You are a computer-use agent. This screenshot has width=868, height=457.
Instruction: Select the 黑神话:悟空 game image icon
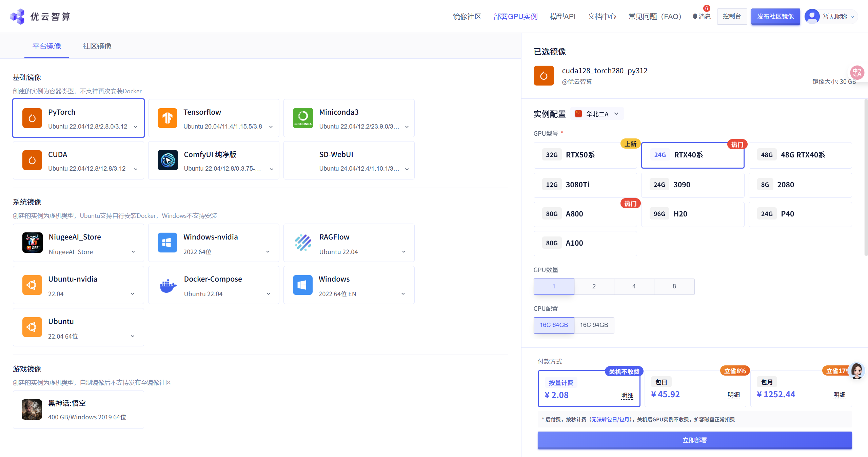pyautogui.click(x=32, y=409)
